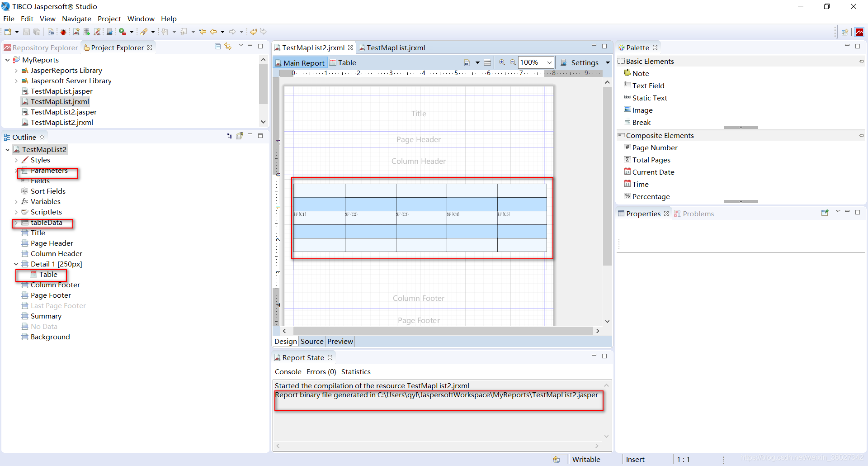This screenshot has height=466, width=868.
Task: Open the zoom level 100% combo box
Action: click(x=536, y=62)
